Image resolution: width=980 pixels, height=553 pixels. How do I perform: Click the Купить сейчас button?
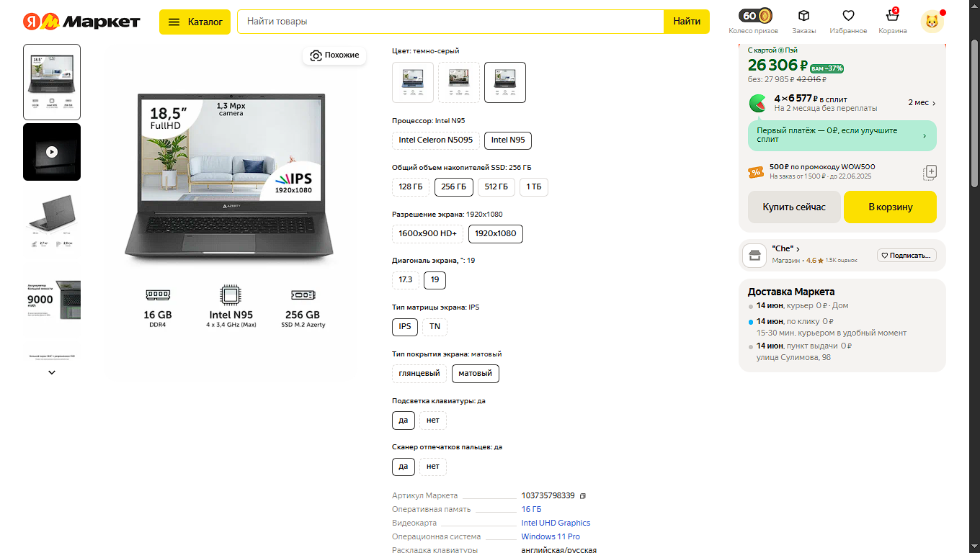[794, 207]
